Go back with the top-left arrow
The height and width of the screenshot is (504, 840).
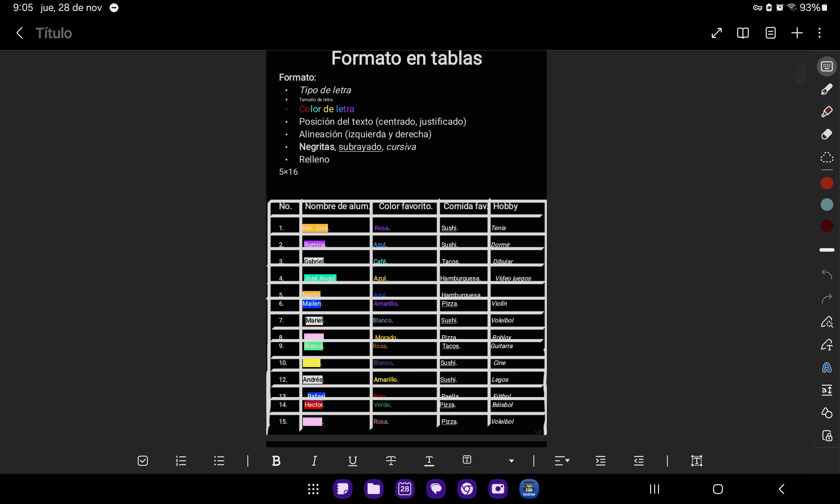[19, 33]
